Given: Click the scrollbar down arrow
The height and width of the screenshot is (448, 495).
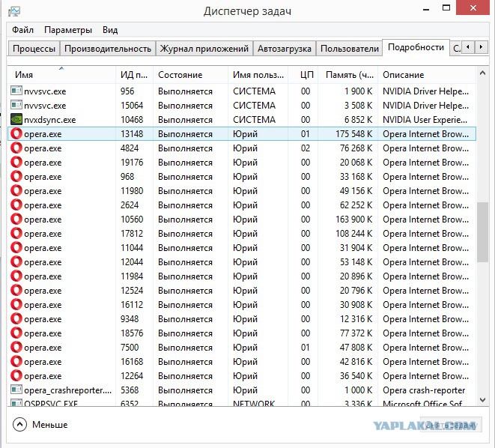Looking at the screenshot, I should 482,400.
